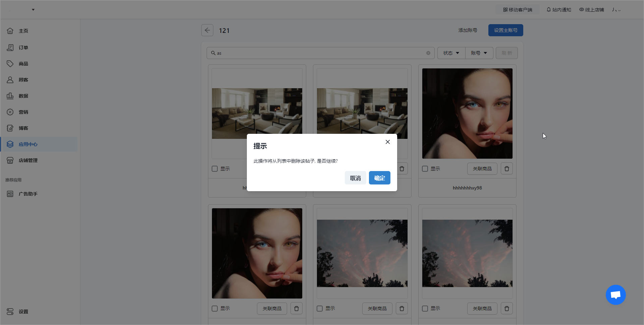Click the person icon beside 顾客
The image size is (644, 325).
tap(10, 80)
